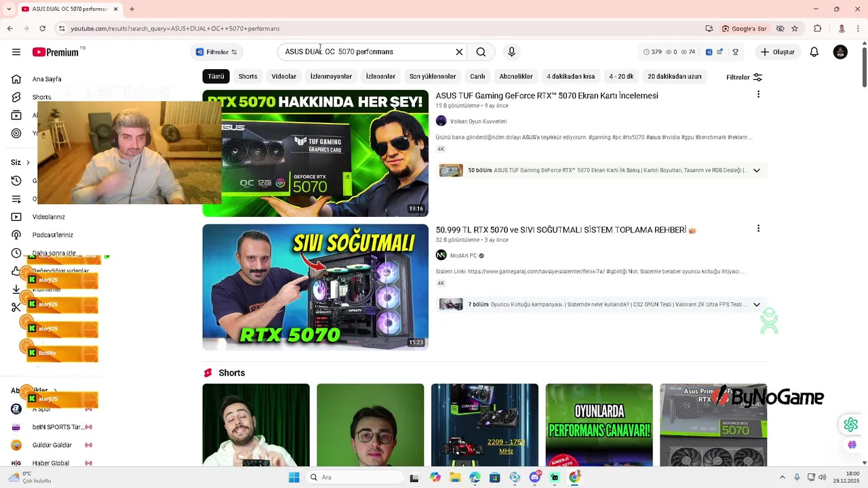Click the blue IQ extension icon
This screenshot has width=868, height=488.
click(709, 52)
